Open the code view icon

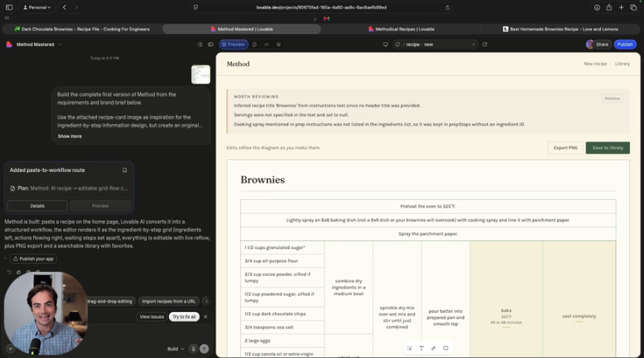point(267,44)
